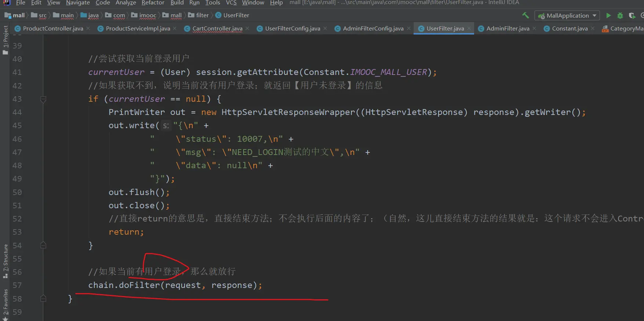
Task: Build the project with the hammer icon
Action: coord(525,15)
